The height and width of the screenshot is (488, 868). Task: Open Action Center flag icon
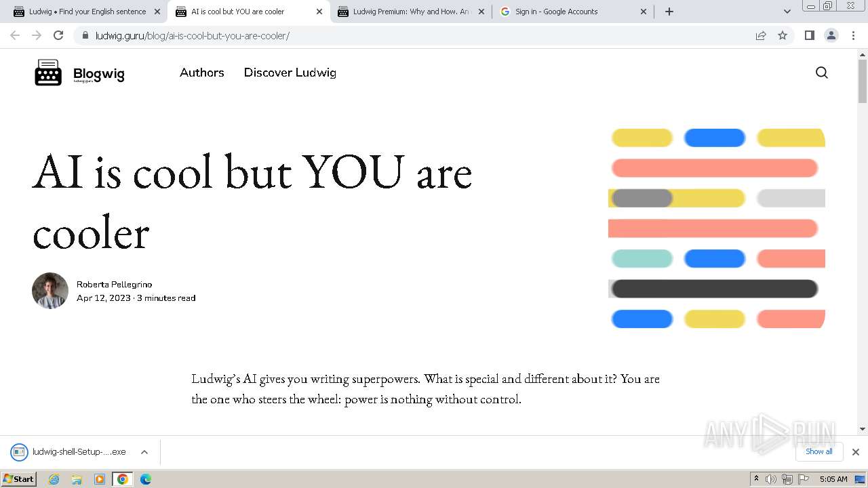[x=804, y=479]
